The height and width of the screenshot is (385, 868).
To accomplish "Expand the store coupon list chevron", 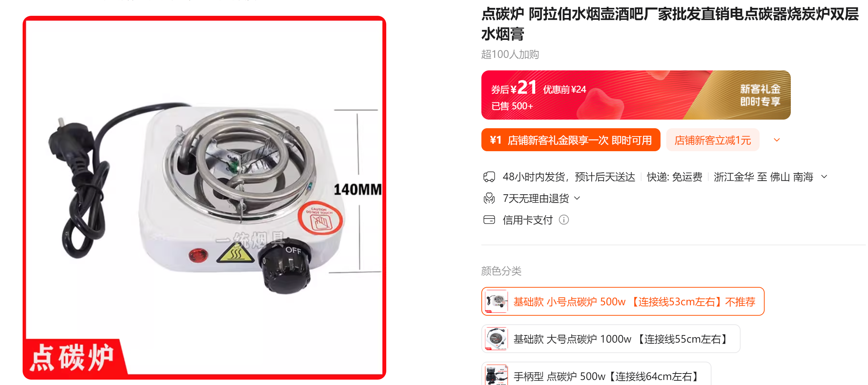I will pyautogui.click(x=777, y=140).
